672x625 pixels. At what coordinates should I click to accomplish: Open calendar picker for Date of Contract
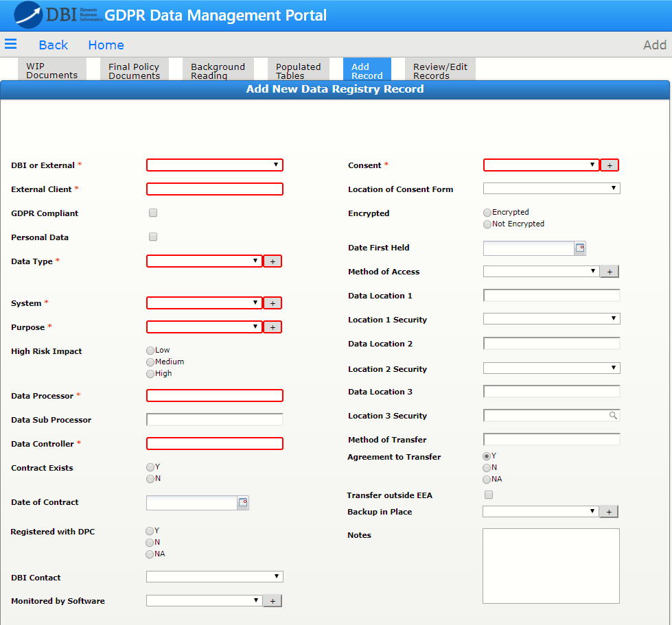click(x=243, y=502)
